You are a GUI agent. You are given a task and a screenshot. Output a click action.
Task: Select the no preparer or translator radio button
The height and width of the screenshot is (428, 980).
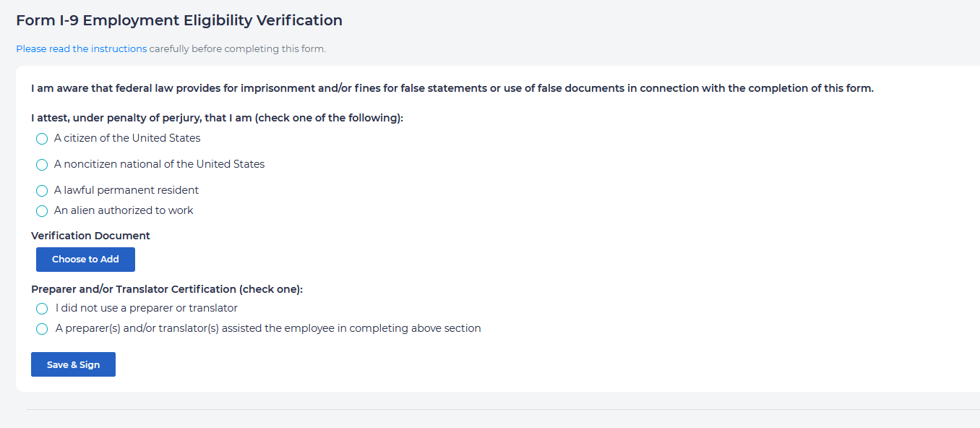[x=42, y=309]
